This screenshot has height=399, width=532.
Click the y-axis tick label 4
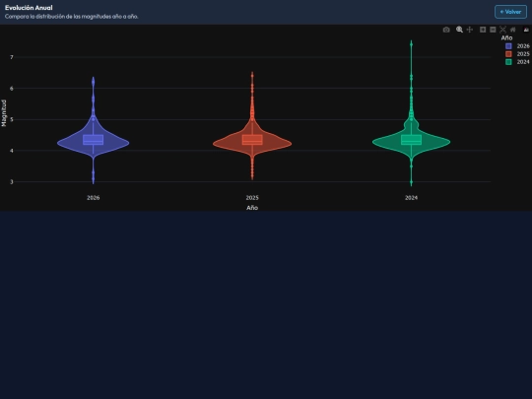(x=12, y=151)
